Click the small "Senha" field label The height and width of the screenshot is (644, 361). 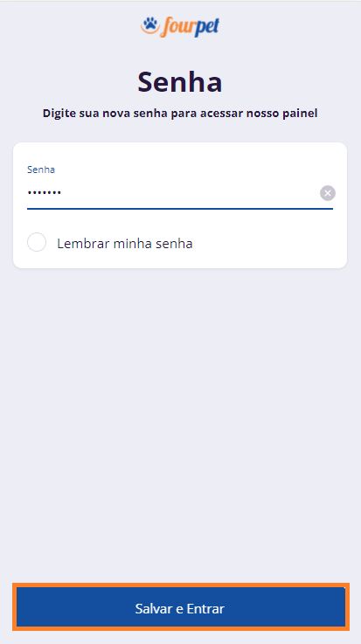coord(41,170)
